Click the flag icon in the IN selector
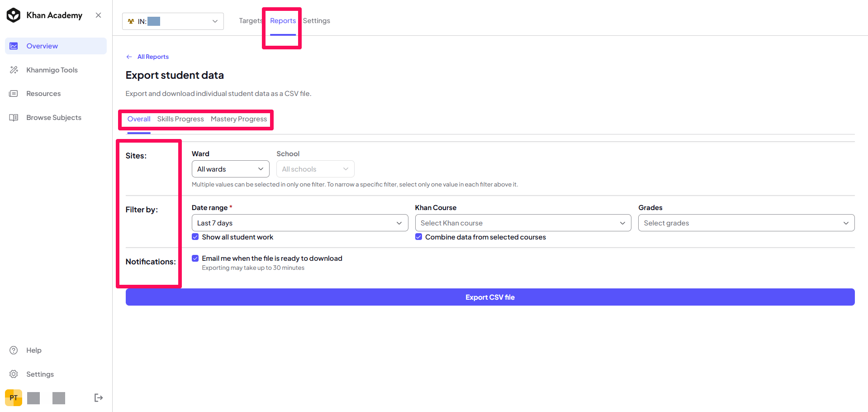Viewport: 868px width, 412px height. tap(131, 21)
